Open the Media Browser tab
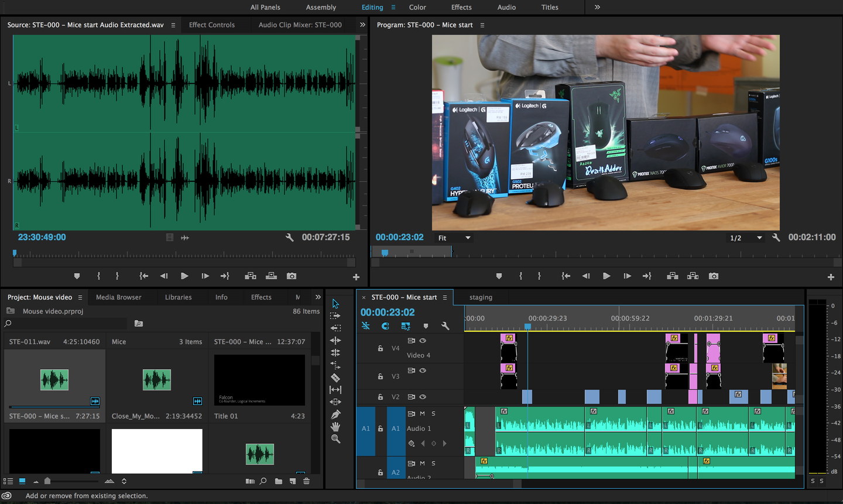The width and height of the screenshot is (843, 504). click(x=119, y=297)
